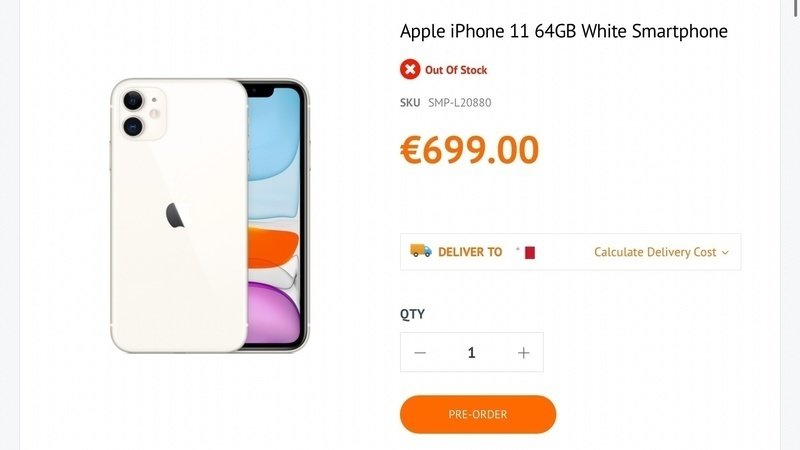Click the dual camera module on phone image
Screen dimensions: 800x450
coord(144,113)
